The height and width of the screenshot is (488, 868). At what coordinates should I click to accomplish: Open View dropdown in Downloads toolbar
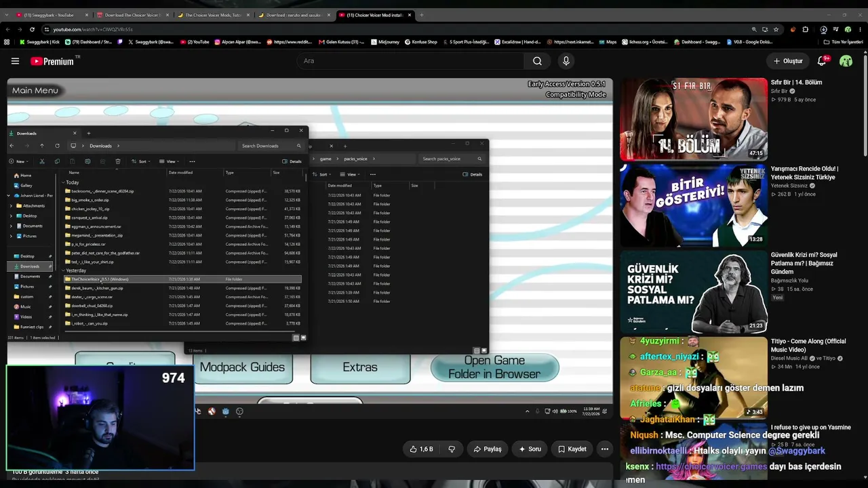(x=169, y=161)
